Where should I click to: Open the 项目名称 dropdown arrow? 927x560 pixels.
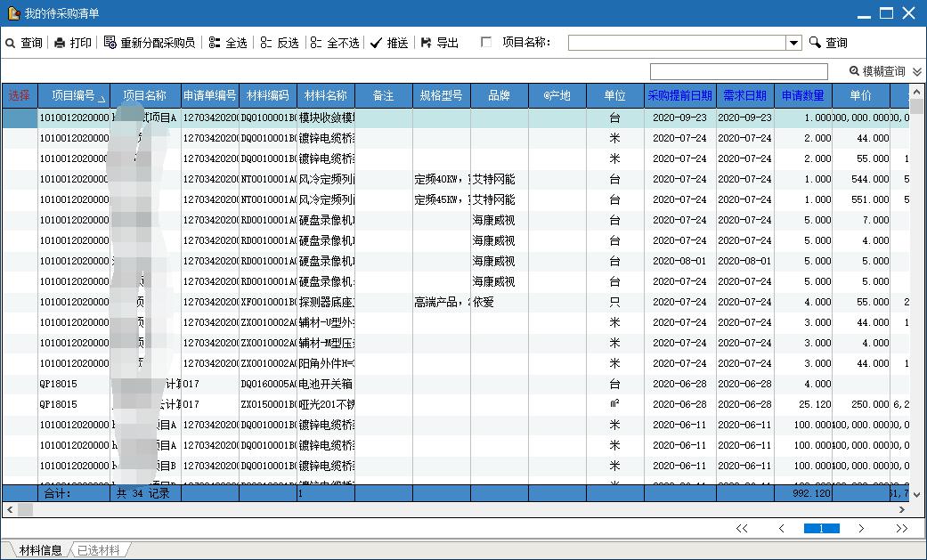tap(793, 43)
